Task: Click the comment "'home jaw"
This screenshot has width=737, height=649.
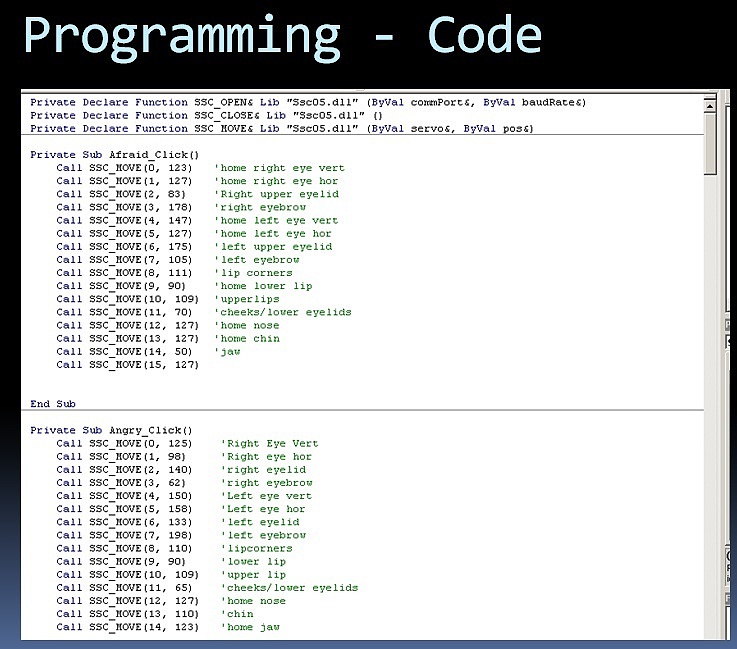Action: tap(251, 627)
